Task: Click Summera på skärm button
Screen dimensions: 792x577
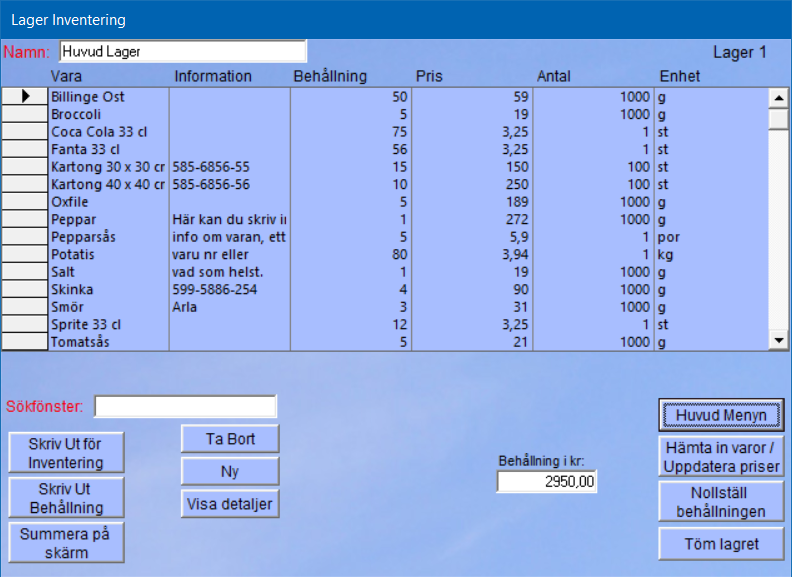Action: coord(66,542)
